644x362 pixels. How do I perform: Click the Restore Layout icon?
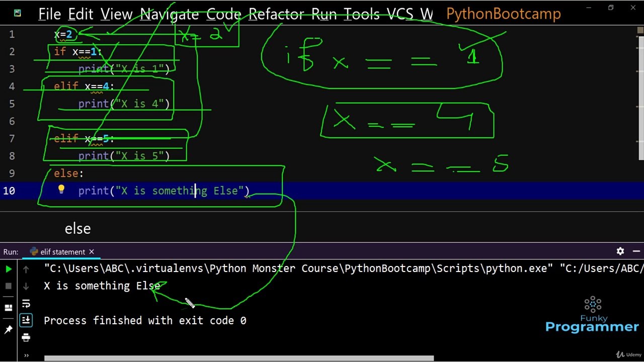pyautogui.click(x=9, y=308)
